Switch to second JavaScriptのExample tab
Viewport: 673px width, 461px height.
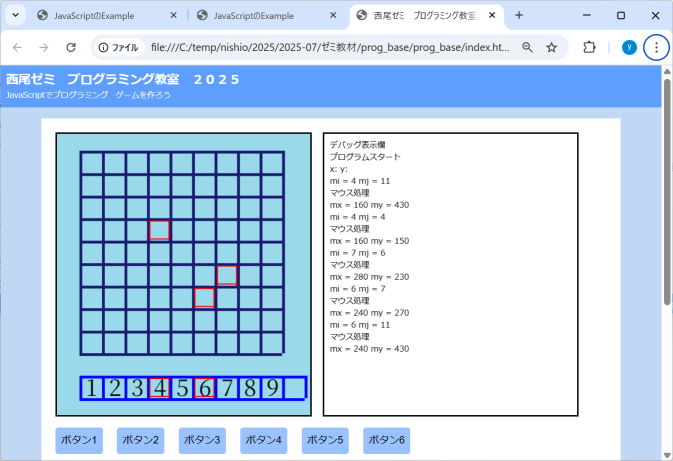[x=266, y=16]
